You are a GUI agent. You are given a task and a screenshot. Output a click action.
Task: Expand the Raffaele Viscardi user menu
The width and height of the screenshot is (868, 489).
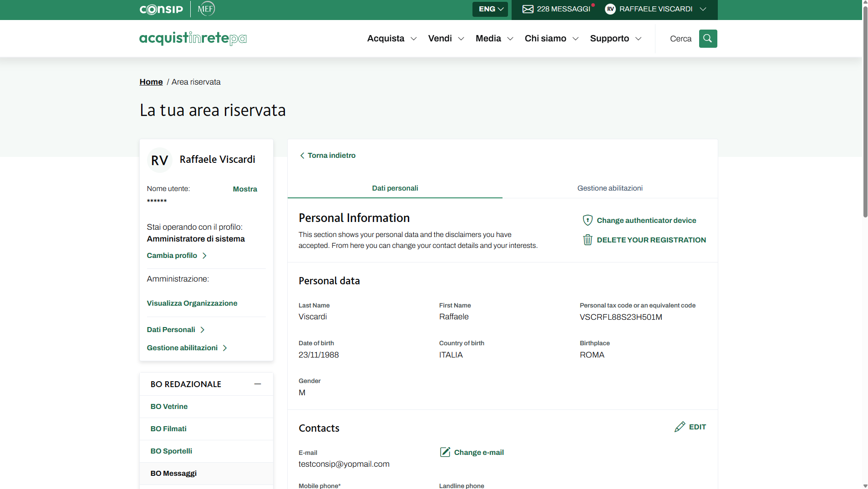point(655,9)
